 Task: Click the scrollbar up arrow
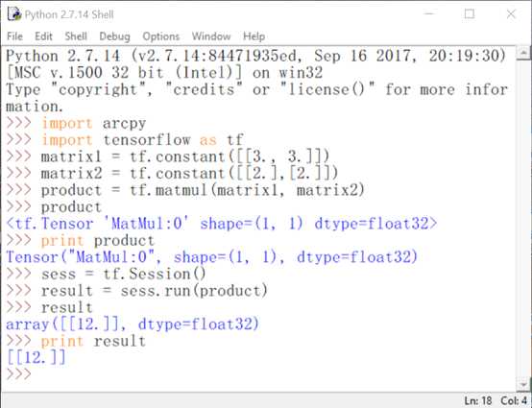(523, 53)
